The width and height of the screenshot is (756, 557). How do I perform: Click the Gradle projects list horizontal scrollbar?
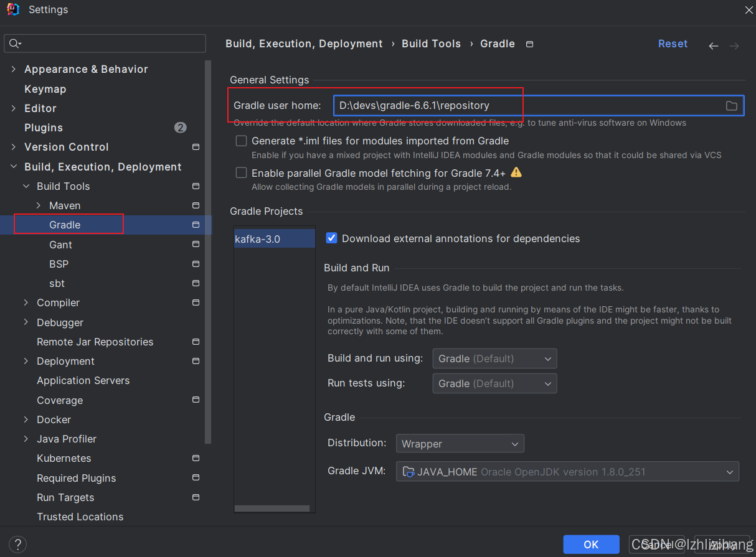point(272,508)
